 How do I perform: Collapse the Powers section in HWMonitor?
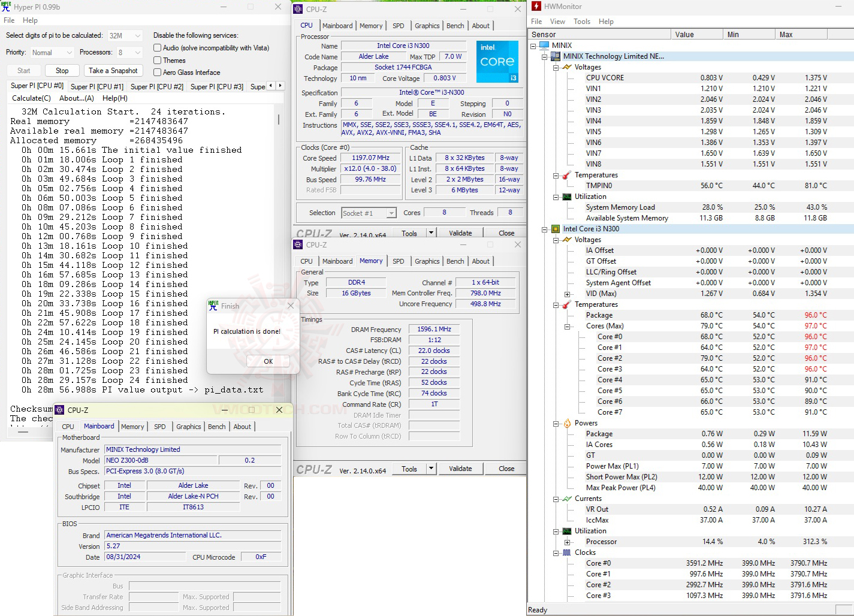click(x=556, y=424)
